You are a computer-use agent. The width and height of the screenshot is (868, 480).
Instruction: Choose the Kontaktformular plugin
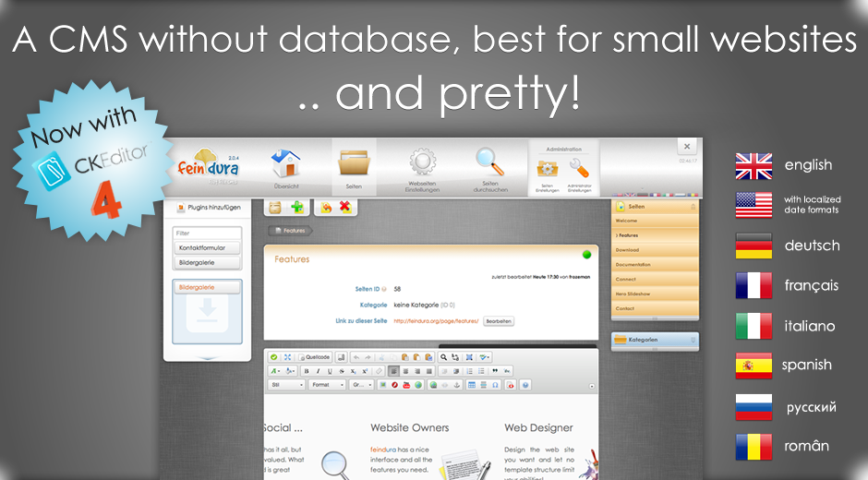[207, 247]
